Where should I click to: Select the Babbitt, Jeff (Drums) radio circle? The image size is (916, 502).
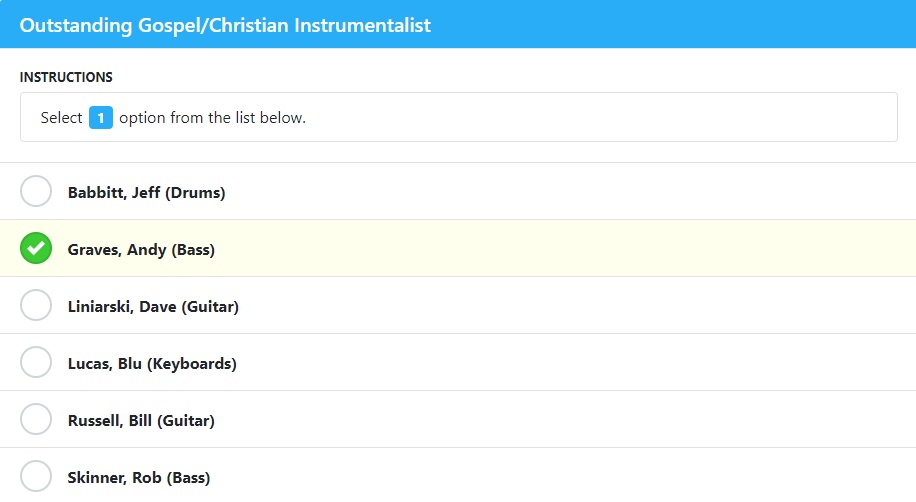[x=36, y=191]
